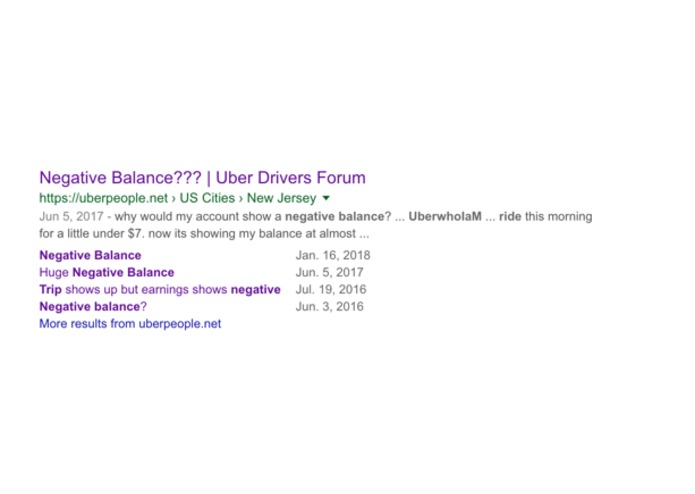695x494 pixels.
Task: Click the green uberpeople.net URL breadcrumb
Action: [x=178, y=198]
